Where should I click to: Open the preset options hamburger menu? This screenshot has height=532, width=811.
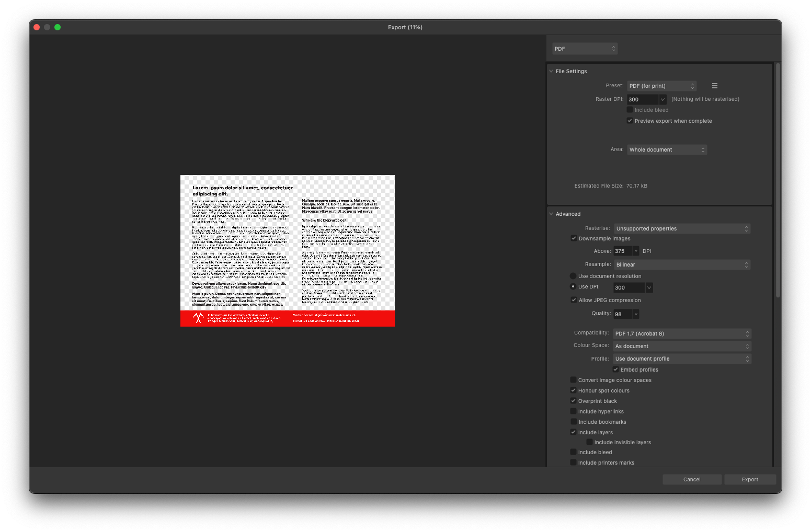tap(714, 86)
